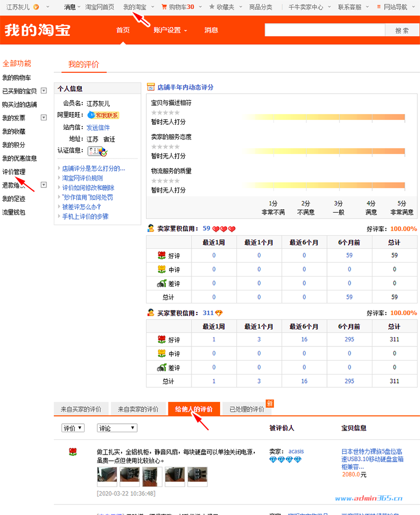This screenshot has width=420, height=515.
Task: Open 商品分类 in the top bar
Action: click(260, 7)
